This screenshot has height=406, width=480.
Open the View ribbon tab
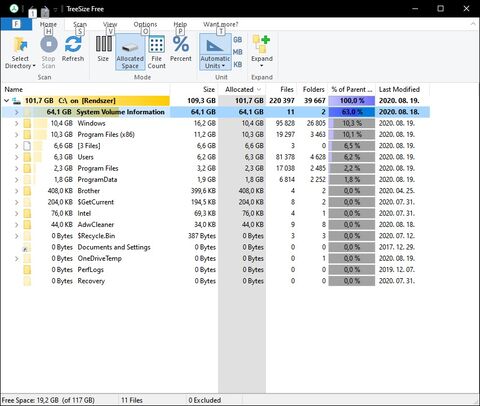[x=110, y=24]
